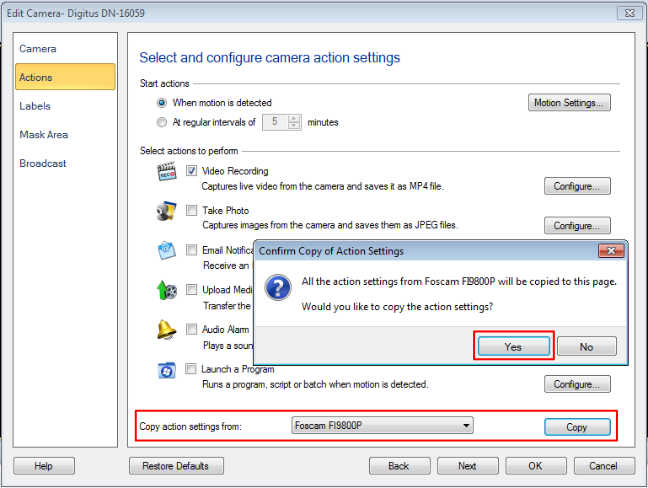This screenshot has width=648, height=488.
Task: Click the minutes interval spinner arrows
Action: coord(294,122)
